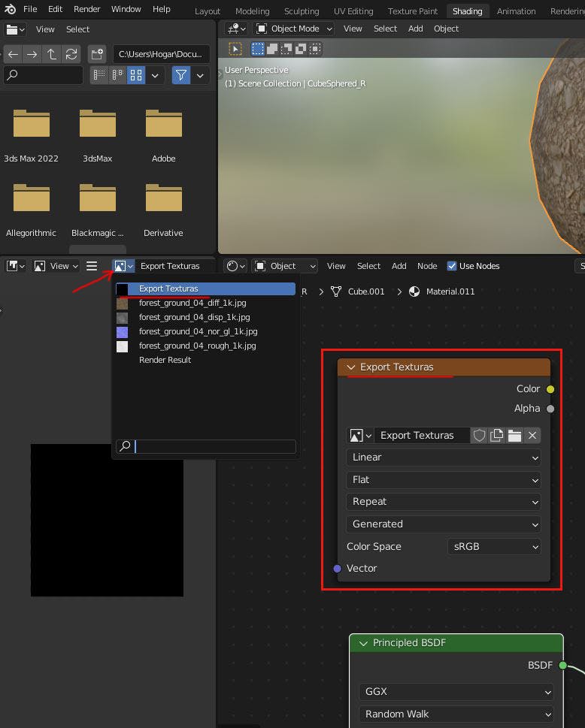The width and height of the screenshot is (585, 728).
Task: Create a new folder in file browser
Action: [97, 54]
